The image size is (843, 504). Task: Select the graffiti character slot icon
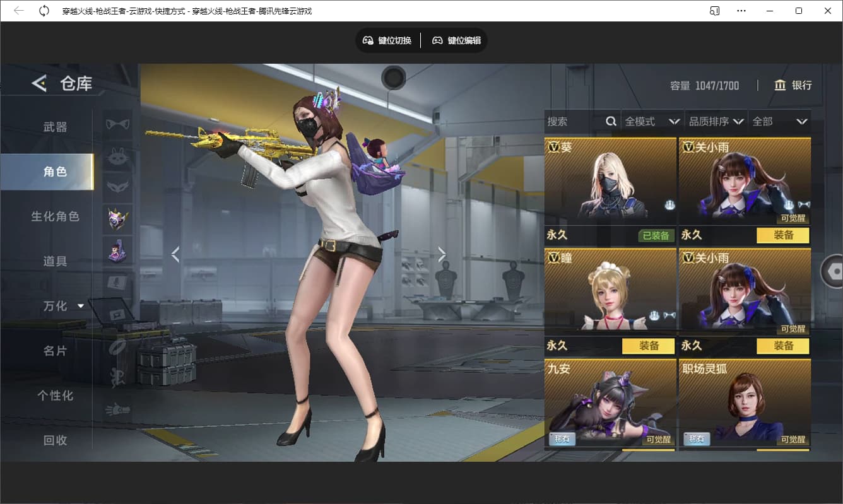[x=117, y=378]
